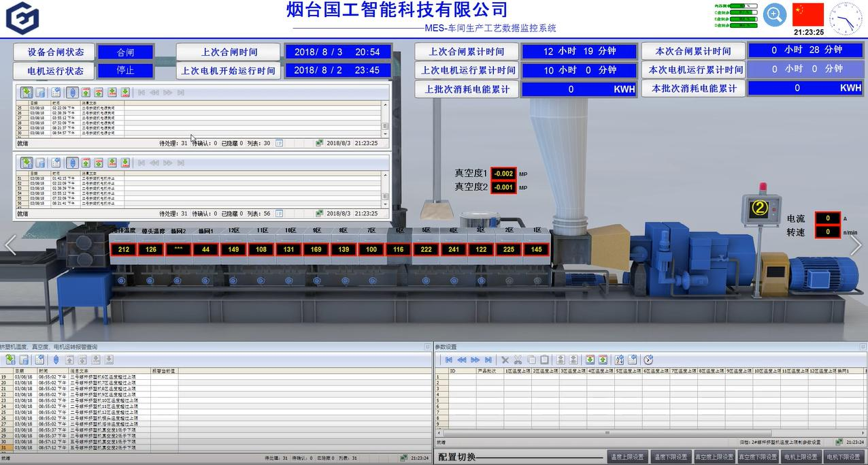Click 电机上限设置 button
This screenshot has width=868, height=465.
point(801,457)
